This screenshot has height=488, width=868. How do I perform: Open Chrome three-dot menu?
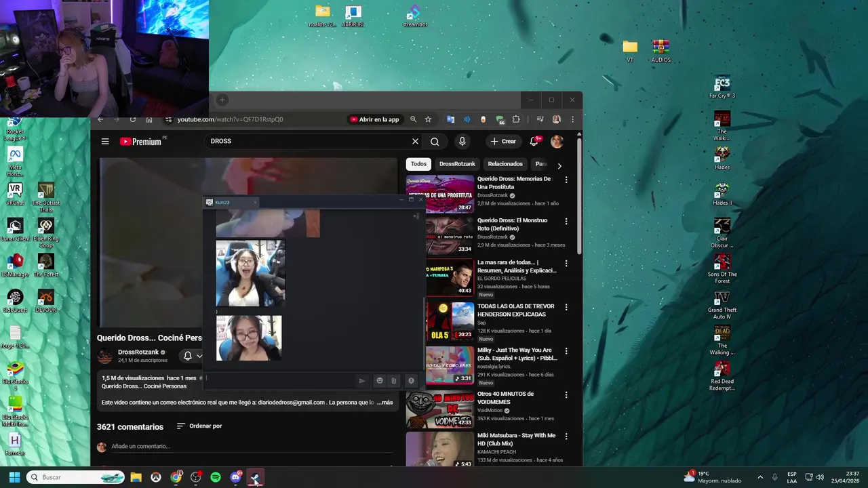coord(572,119)
